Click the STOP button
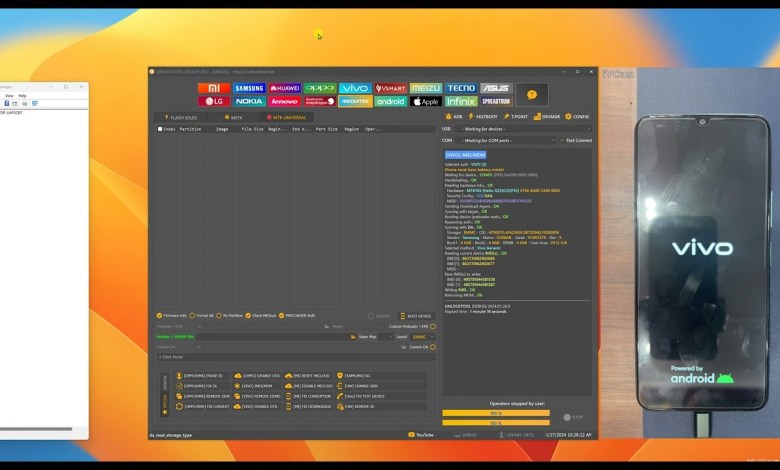Image resolution: width=780 pixels, height=470 pixels. pos(573,417)
